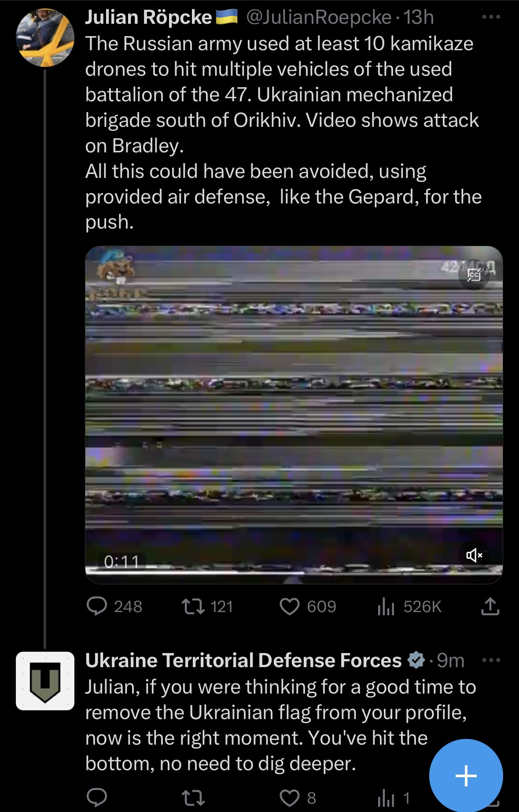Unmute the video with speaker icon
This screenshot has height=812, width=519.
coord(474,555)
